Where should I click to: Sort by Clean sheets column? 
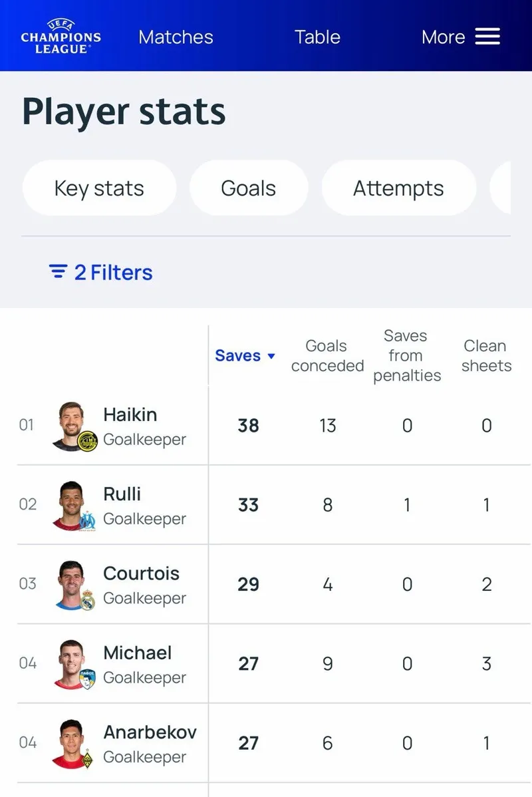point(486,356)
